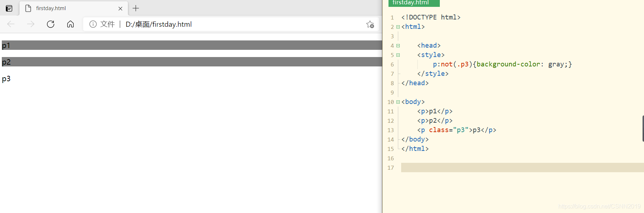Select the firstday.html browser tab
This screenshot has width=644, height=213.
point(73,8)
